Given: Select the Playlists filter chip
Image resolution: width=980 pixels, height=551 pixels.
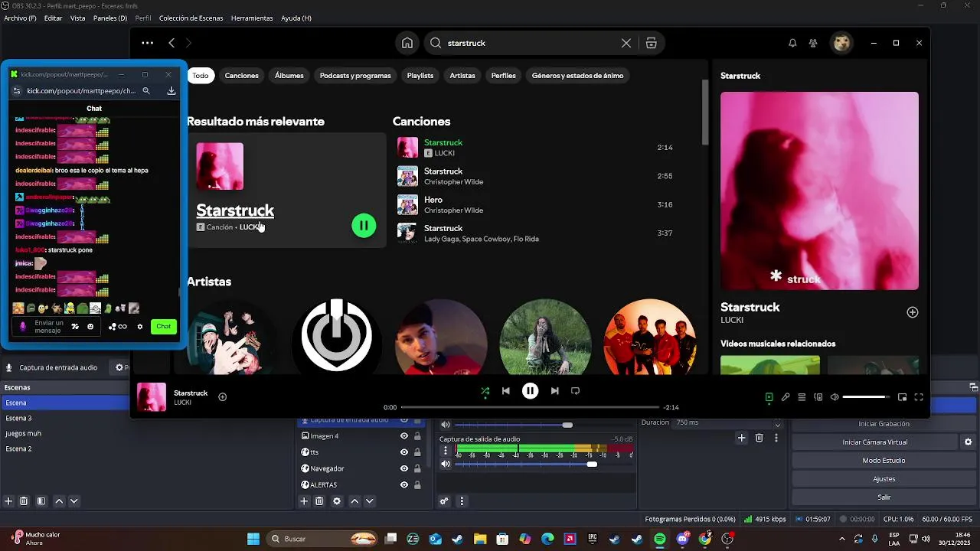Looking at the screenshot, I should coord(420,76).
